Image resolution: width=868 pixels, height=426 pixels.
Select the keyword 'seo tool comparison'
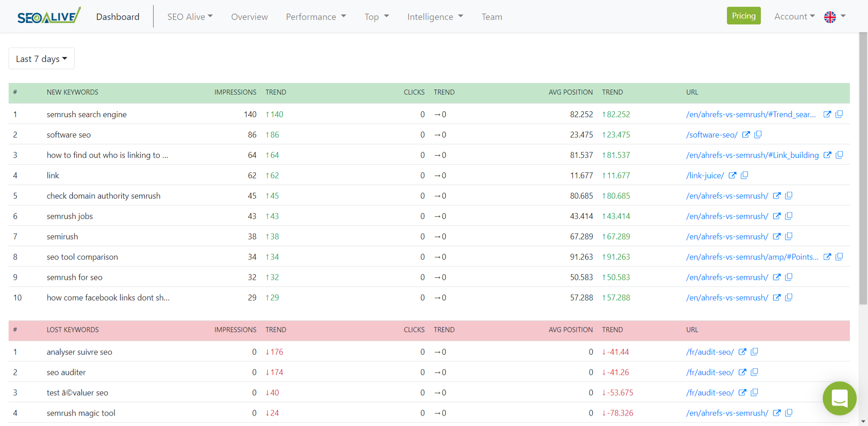pos(82,257)
